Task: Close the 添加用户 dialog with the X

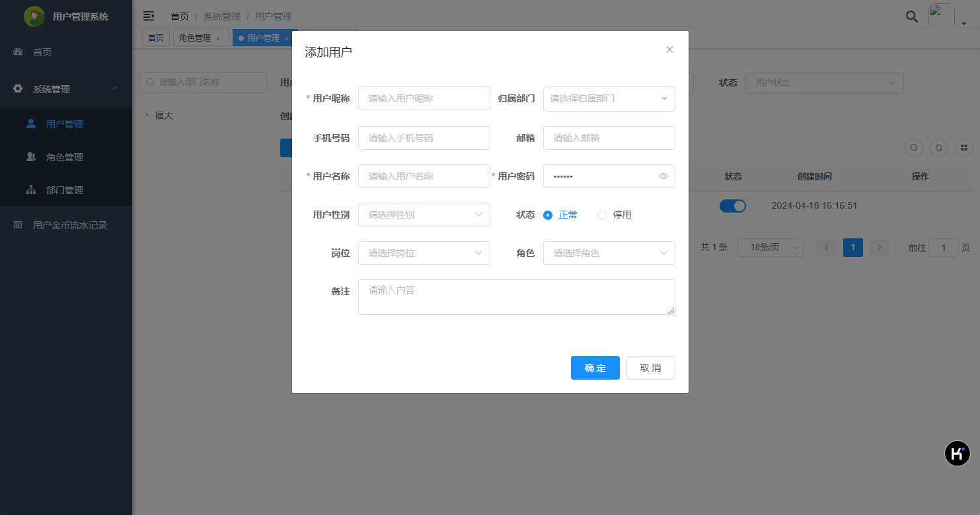Action: [669, 50]
